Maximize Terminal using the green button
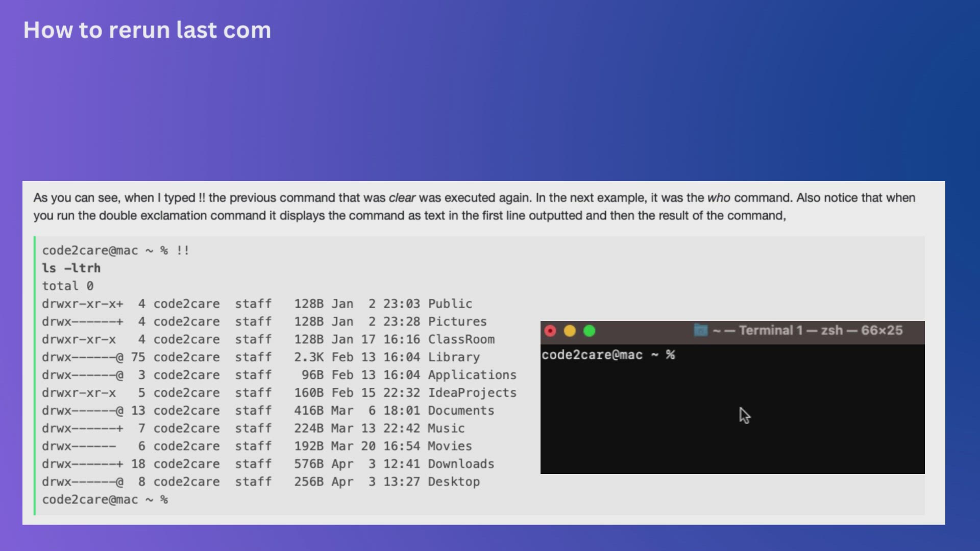The width and height of the screenshot is (980, 551). [589, 331]
